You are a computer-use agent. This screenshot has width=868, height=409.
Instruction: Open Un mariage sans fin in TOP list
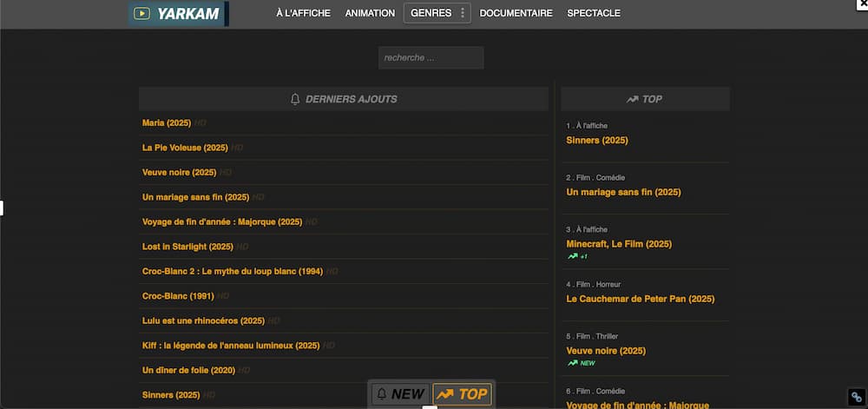[623, 193]
